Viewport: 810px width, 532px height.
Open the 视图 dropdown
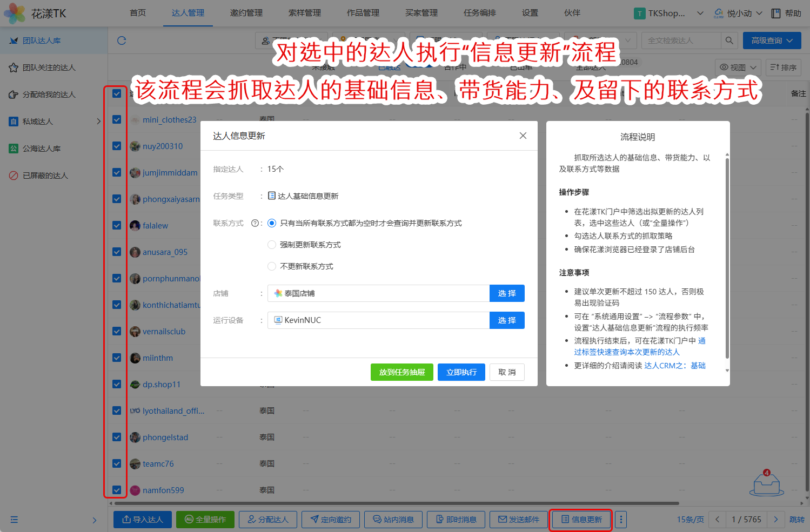[738, 68]
